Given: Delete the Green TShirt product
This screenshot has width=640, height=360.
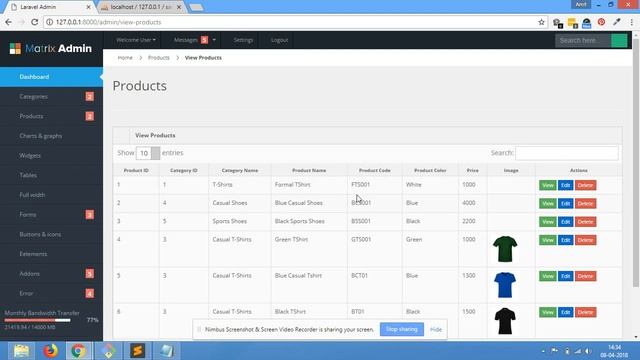Looking at the screenshot, I should point(585,240).
